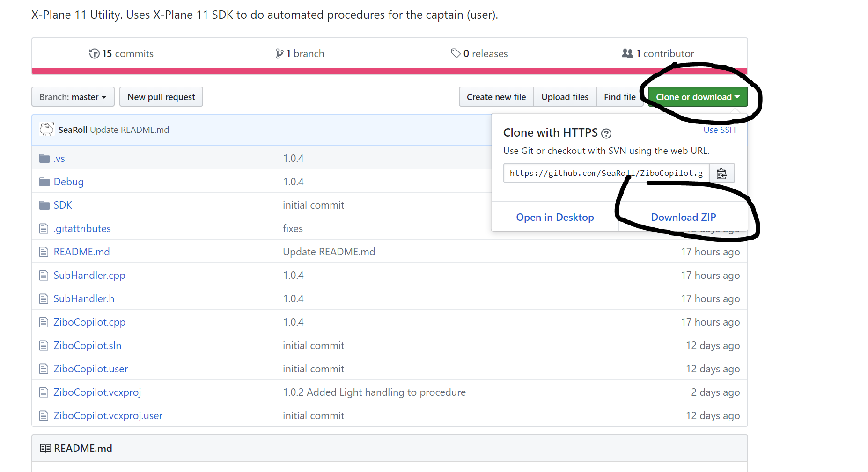The image size is (868, 472).
Task: Open ZiboCopilot.sln file link
Action: (x=87, y=345)
